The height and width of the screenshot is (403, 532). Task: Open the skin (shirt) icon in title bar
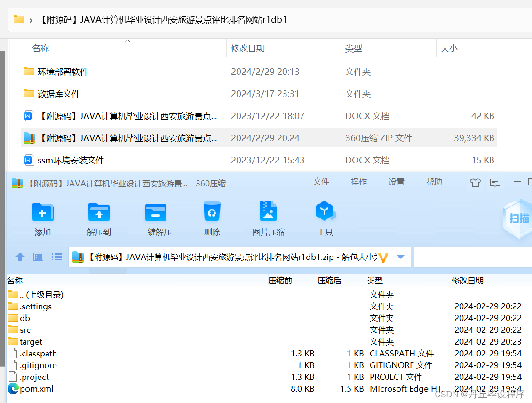pos(475,183)
